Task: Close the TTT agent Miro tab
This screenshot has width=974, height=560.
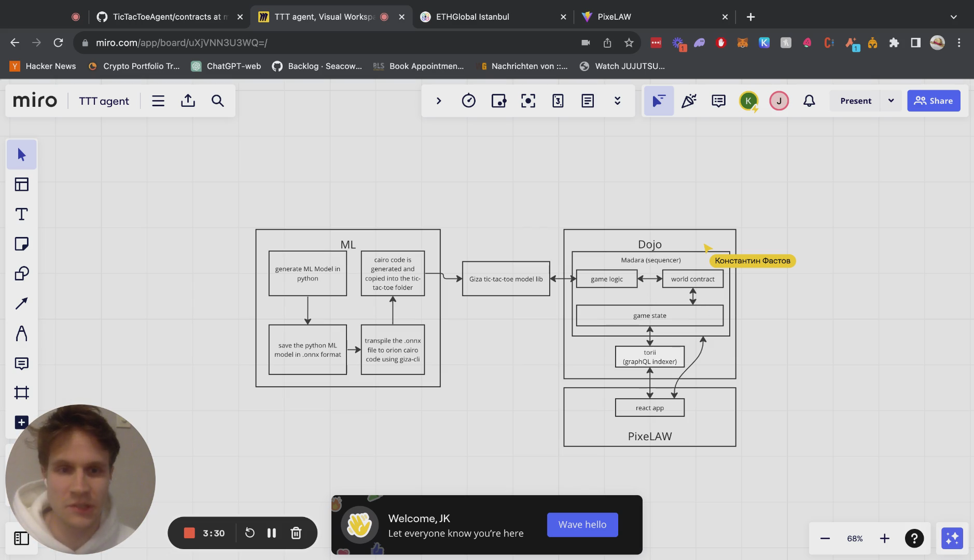Action: point(401,17)
